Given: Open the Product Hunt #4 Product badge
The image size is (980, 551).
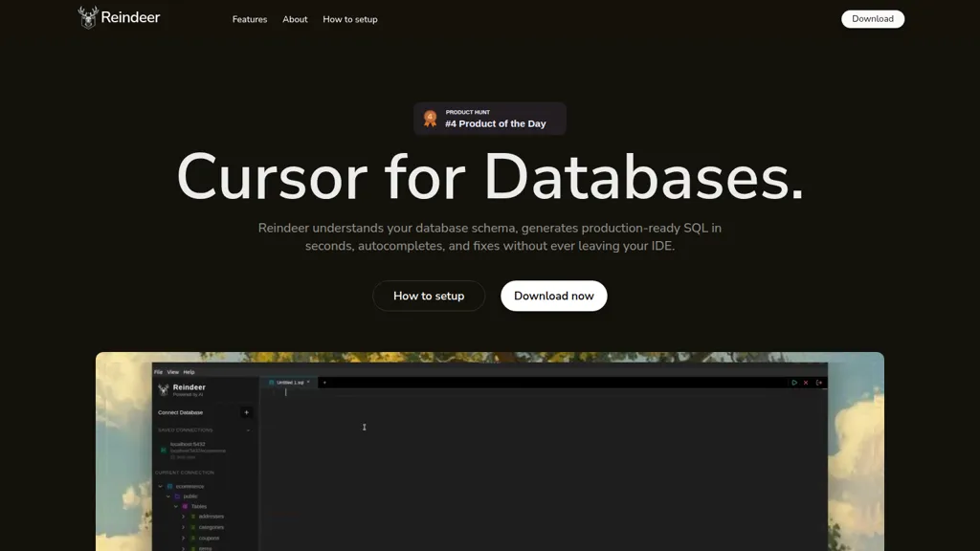Looking at the screenshot, I should coord(490,119).
